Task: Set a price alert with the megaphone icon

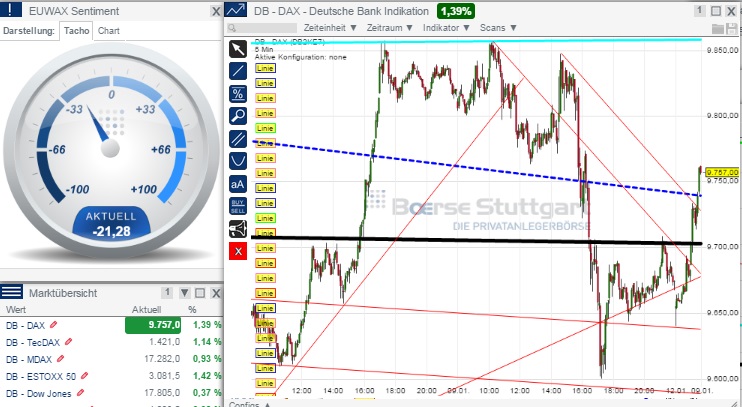Action: pos(238,229)
